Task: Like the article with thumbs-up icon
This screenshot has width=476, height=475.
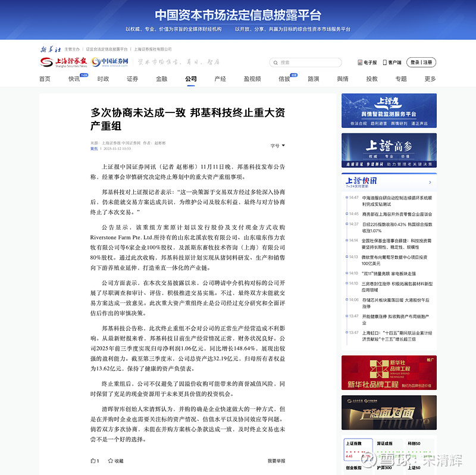Action: point(95,461)
